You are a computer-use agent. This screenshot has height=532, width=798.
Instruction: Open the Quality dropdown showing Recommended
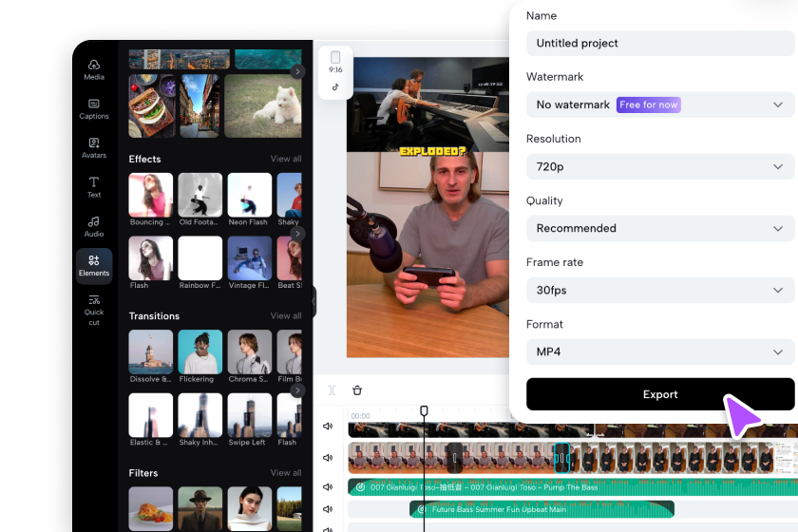point(660,228)
